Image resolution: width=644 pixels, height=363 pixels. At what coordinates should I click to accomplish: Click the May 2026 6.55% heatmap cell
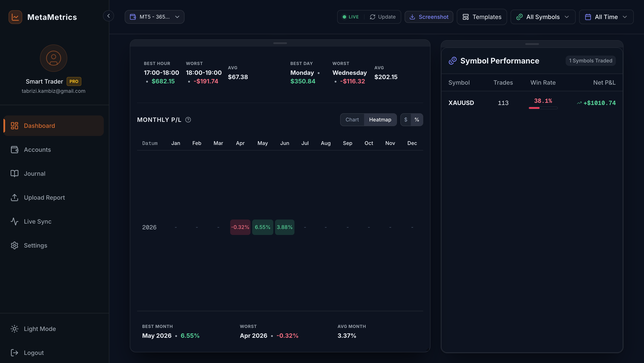click(x=262, y=227)
